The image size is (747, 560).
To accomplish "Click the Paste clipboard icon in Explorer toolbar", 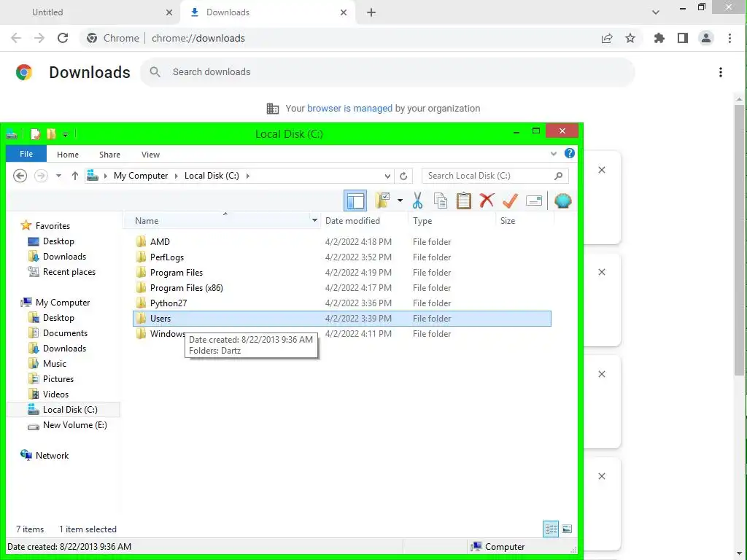I will pos(463,201).
